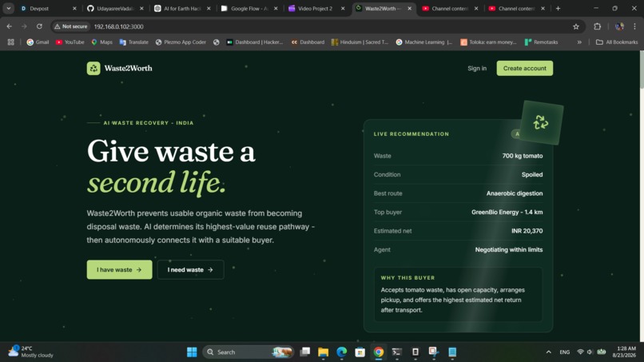Close the Devpost tab

tap(74, 8)
